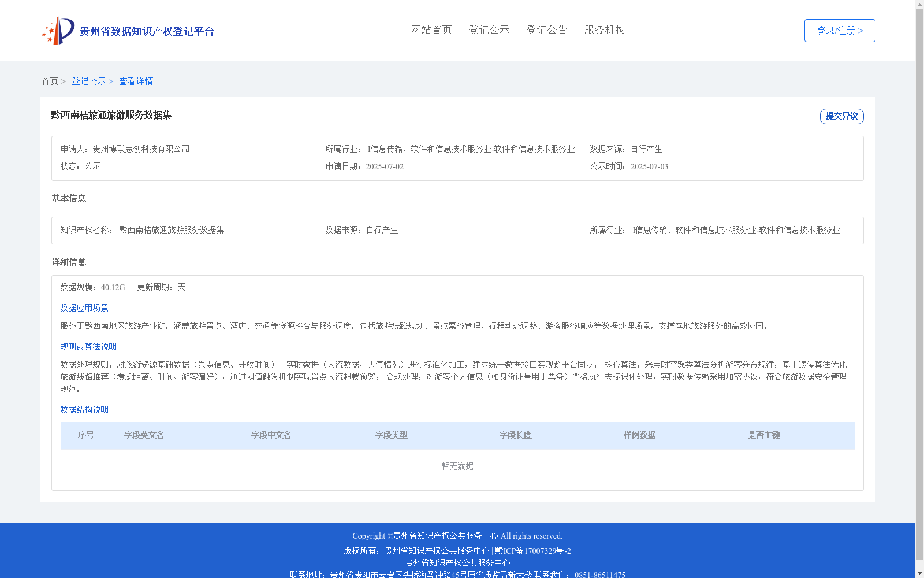Click the platform logo icon
Viewport: 924px width, 578px height.
[x=58, y=31]
